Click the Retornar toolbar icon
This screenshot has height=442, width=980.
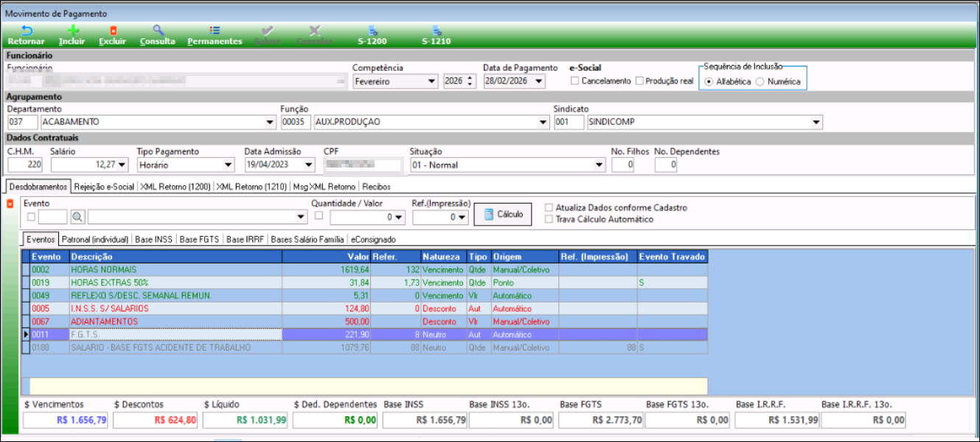pos(27,31)
